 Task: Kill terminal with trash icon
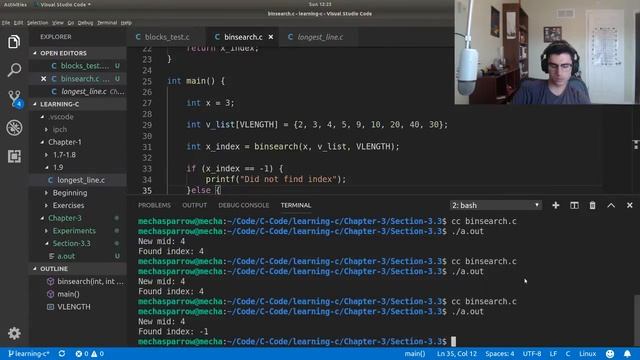[x=592, y=205]
